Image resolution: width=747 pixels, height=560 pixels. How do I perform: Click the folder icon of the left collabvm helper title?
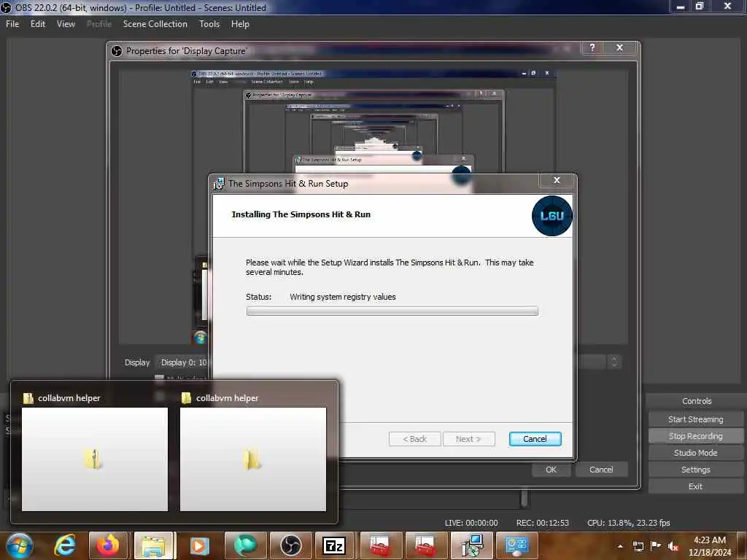pyautogui.click(x=28, y=398)
